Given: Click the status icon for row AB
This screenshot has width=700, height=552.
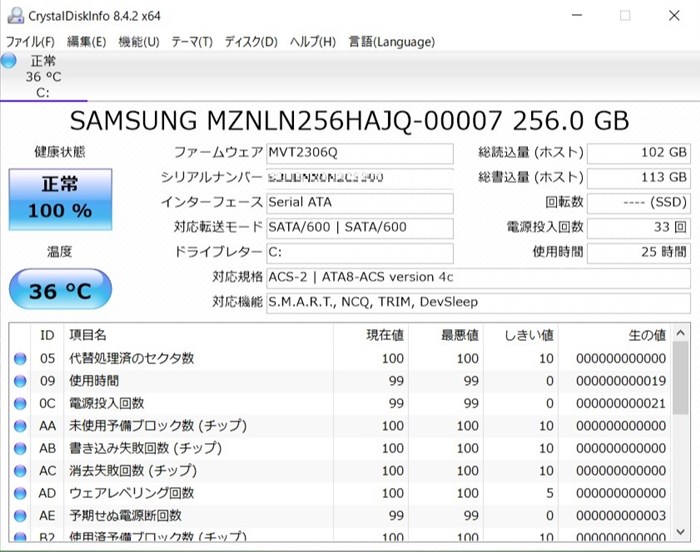Looking at the screenshot, I should tap(20, 448).
